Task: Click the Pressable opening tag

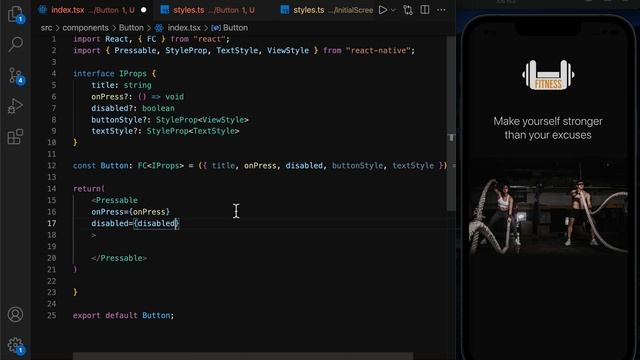Action: coord(115,200)
